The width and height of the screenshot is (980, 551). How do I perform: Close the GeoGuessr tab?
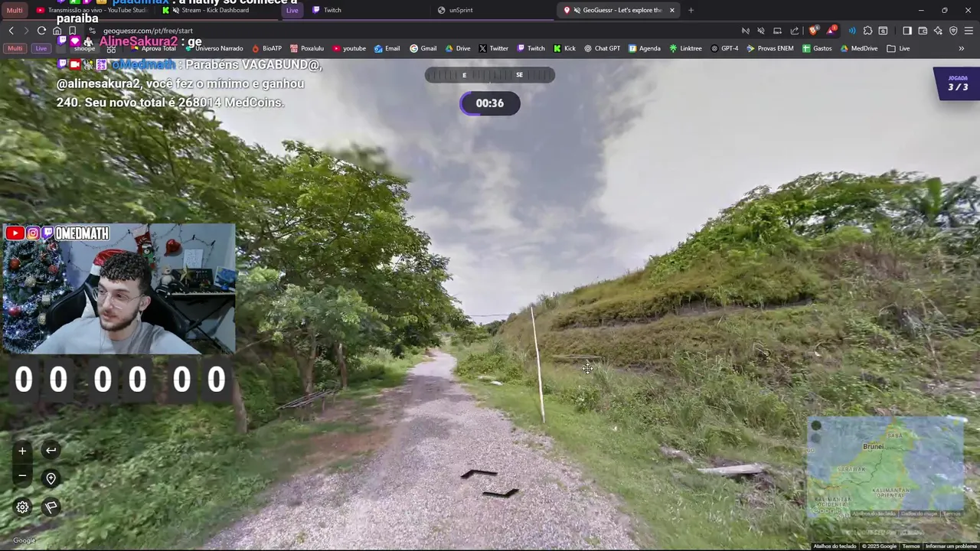(x=672, y=10)
